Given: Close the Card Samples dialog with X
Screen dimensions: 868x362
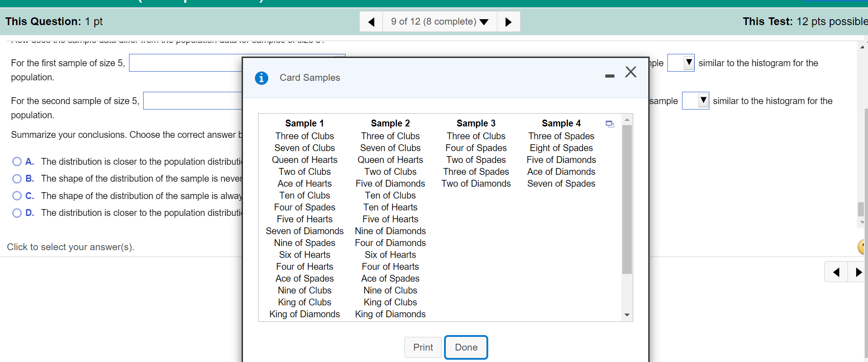Looking at the screenshot, I should pyautogui.click(x=630, y=72).
